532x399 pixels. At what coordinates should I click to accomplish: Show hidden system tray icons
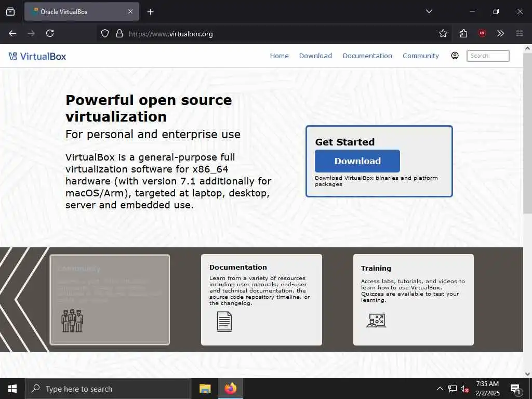point(440,389)
